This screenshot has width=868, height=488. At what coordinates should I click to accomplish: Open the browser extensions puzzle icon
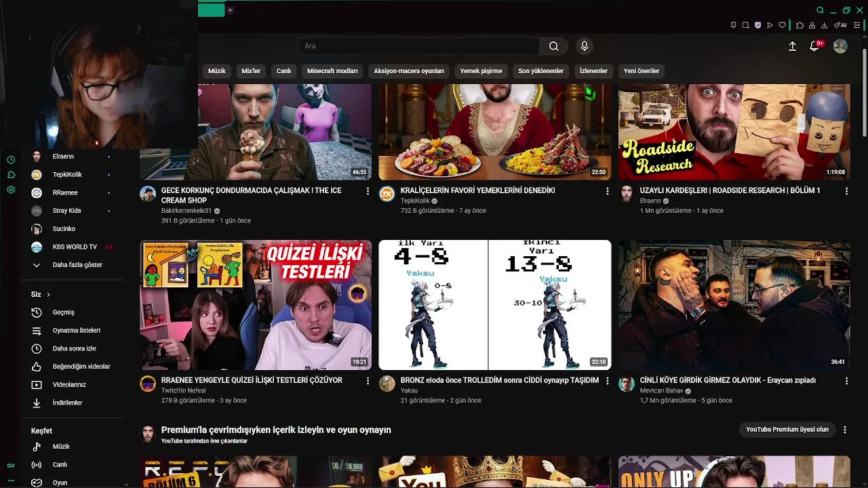800,25
